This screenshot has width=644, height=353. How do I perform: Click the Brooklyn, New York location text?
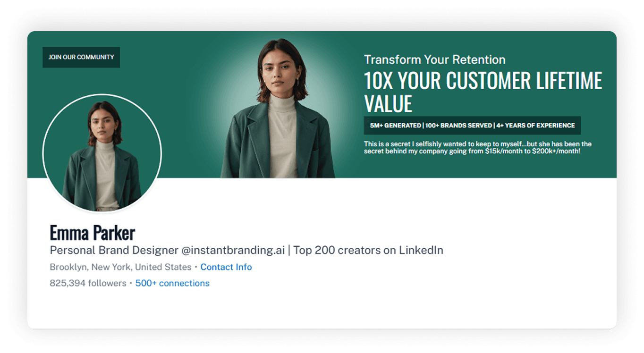coord(91,267)
